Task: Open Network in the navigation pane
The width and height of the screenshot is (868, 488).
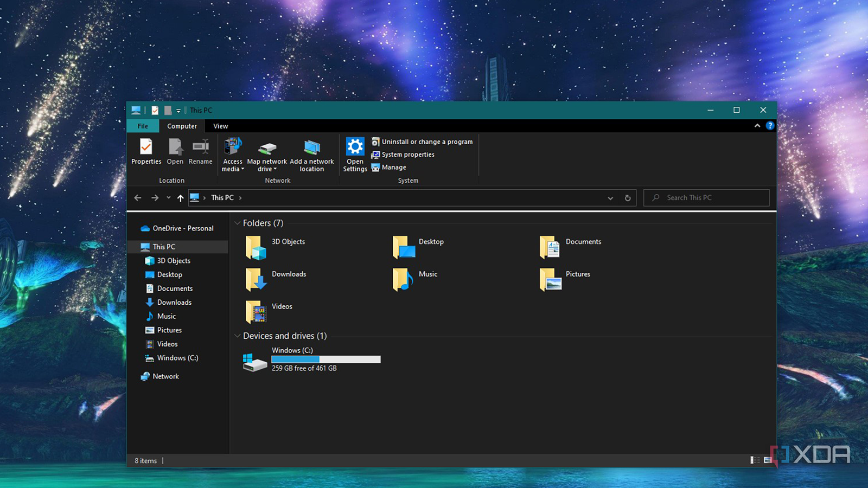Action: (165, 376)
